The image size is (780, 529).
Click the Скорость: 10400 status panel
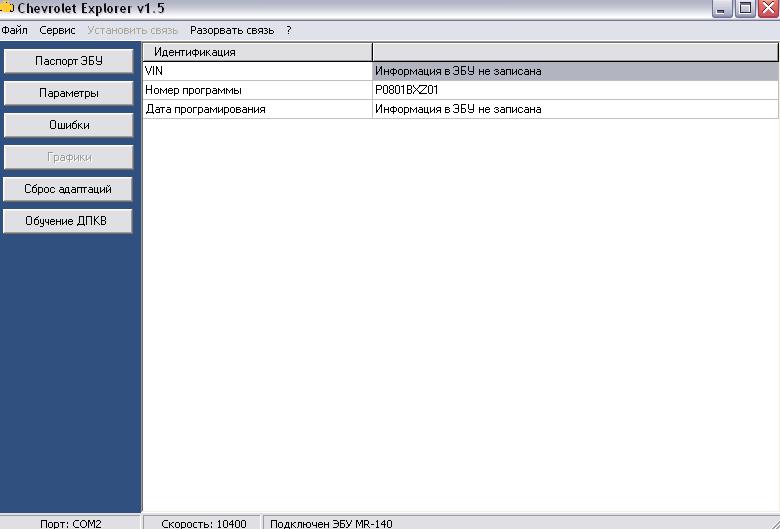(203, 522)
